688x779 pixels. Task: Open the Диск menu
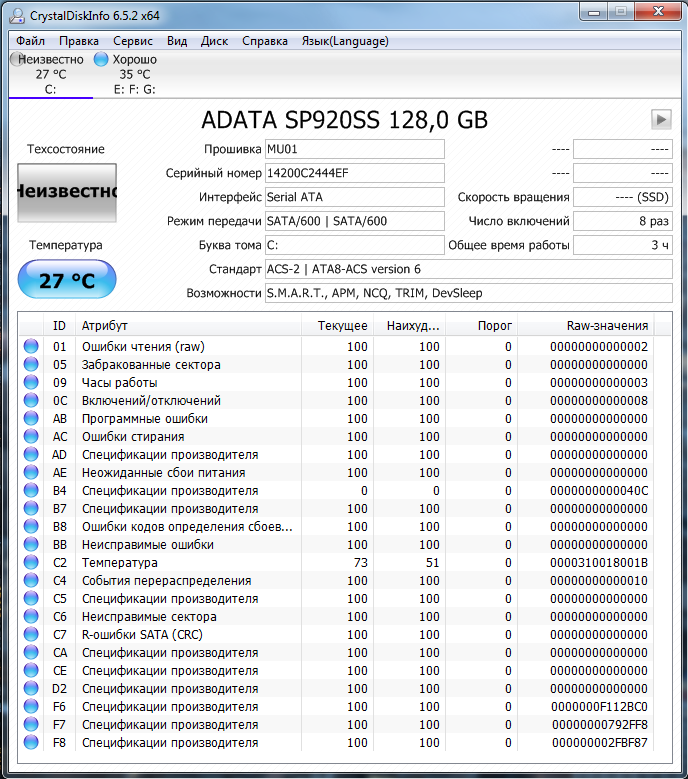(214, 41)
